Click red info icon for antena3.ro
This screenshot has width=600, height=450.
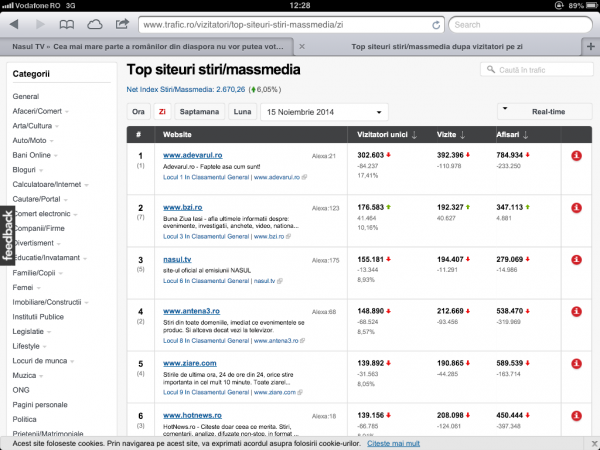[x=576, y=311]
